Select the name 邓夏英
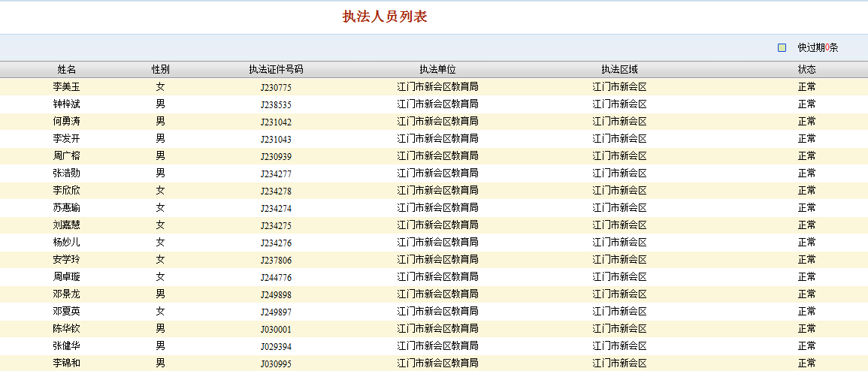The height and width of the screenshot is (371, 868). [x=66, y=311]
